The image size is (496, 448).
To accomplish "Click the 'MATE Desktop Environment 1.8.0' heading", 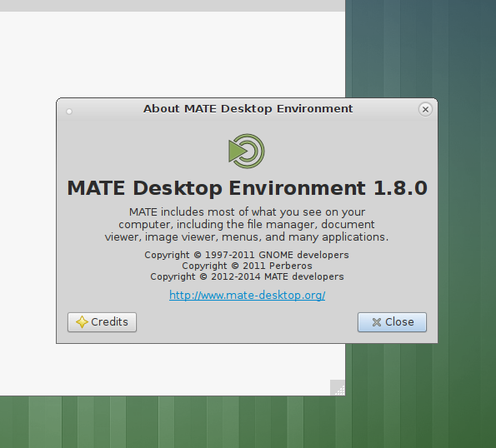I will tap(247, 188).
